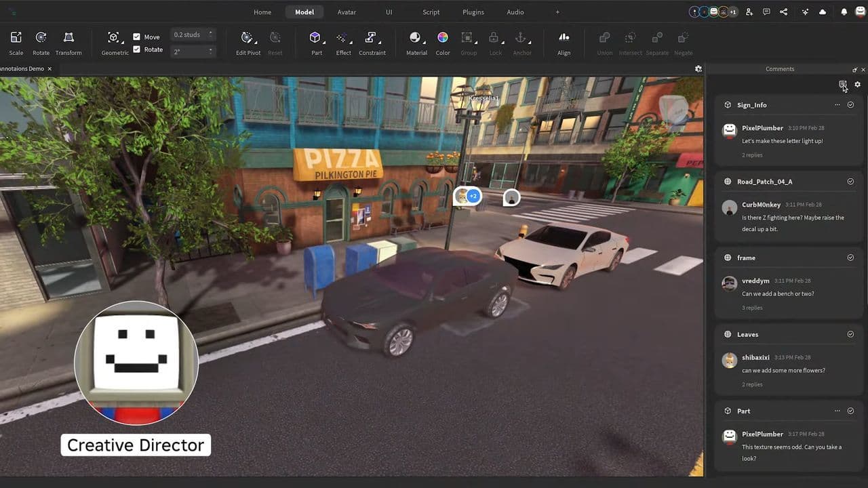Open the rotation snap degree dropdown

[210, 49]
